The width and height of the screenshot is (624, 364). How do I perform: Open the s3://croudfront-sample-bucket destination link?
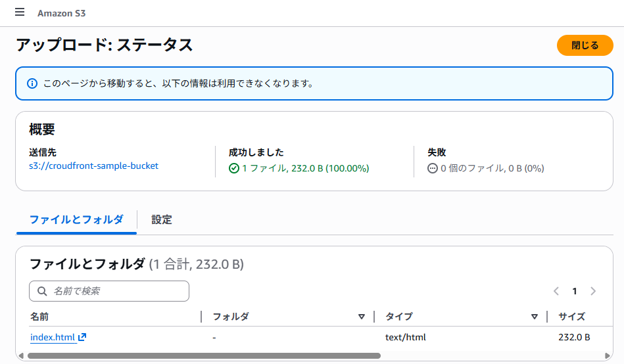[x=93, y=166]
